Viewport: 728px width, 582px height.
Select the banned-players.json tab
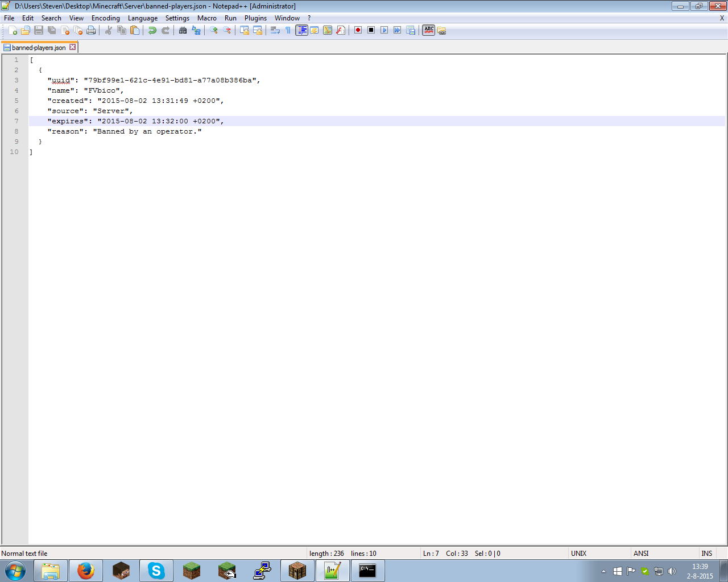coord(39,48)
